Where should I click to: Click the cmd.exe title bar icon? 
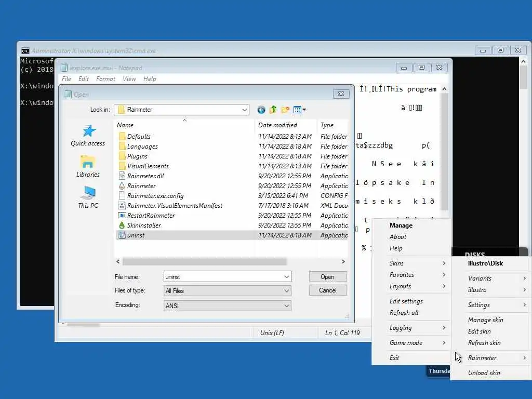25,51
